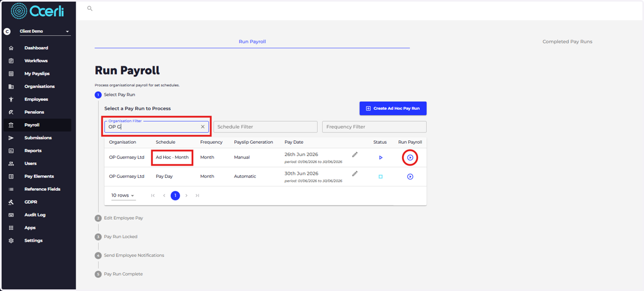The image size is (644, 291).
Task: Click the My Payslips sidebar icon
Action: tap(11, 73)
